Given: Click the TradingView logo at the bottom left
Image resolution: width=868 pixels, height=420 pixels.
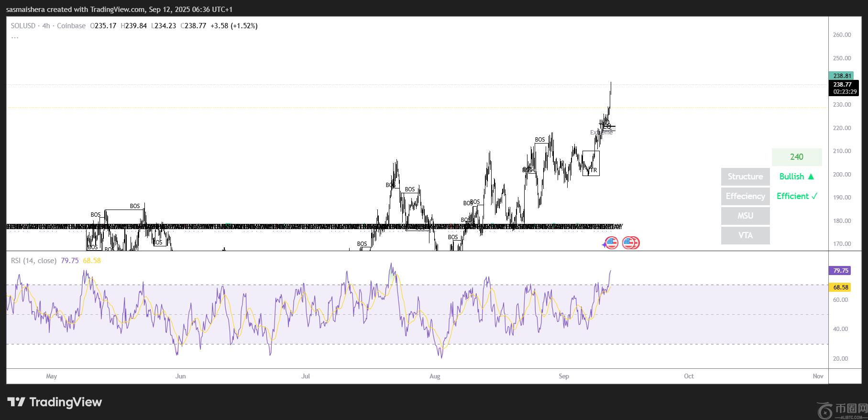Looking at the screenshot, I should pyautogui.click(x=55, y=402).
